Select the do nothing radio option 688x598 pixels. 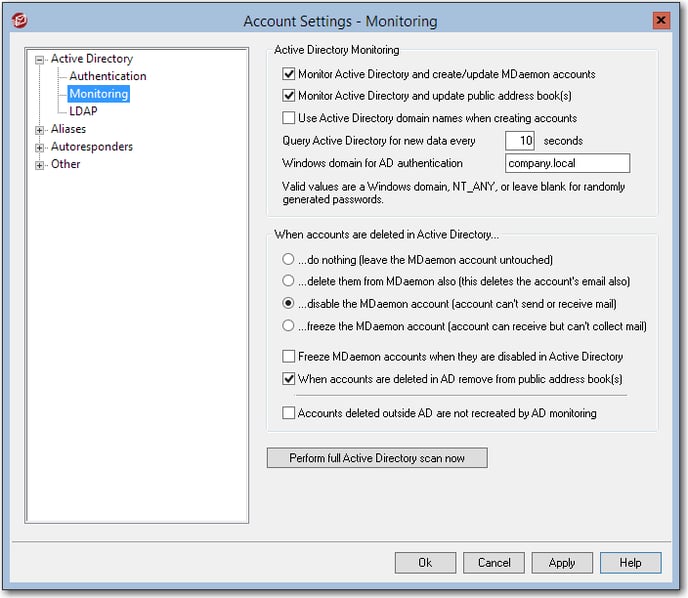pos(288,259)
